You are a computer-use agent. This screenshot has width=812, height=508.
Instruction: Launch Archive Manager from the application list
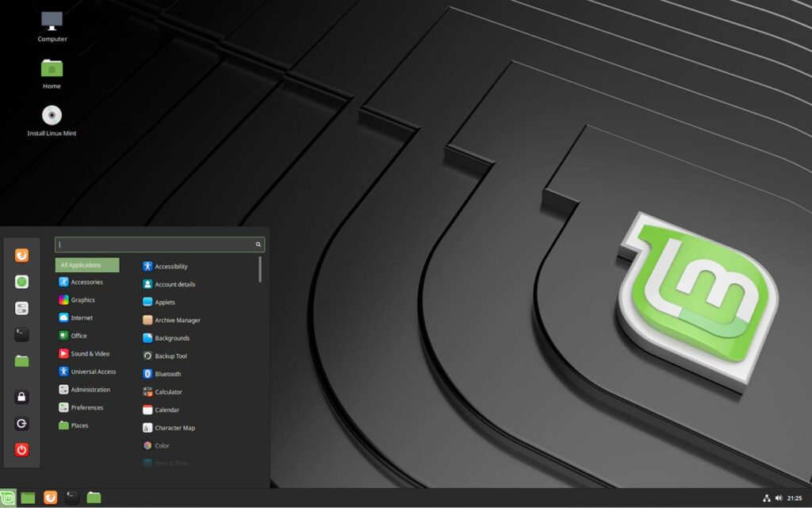click(x=171, y=320)
